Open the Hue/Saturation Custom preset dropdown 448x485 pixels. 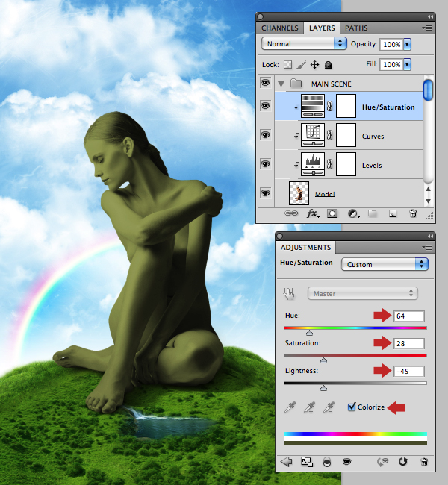pos(385,264)
